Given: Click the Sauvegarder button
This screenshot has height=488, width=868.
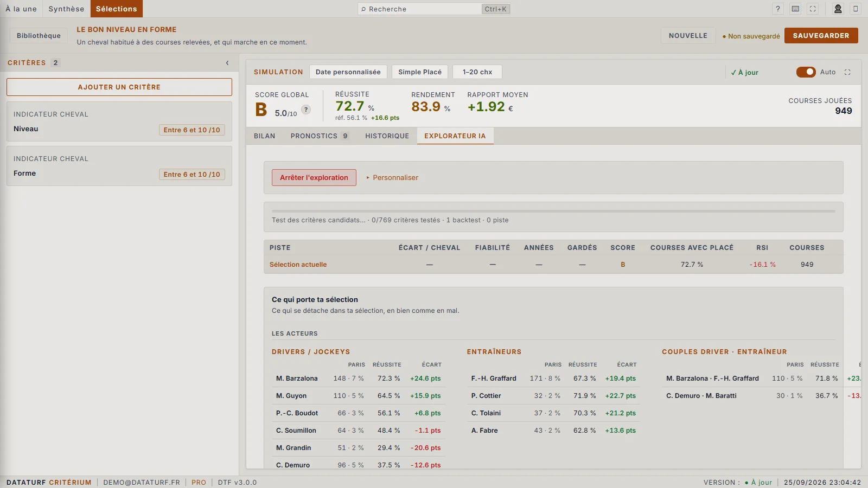Looking at the screenshot, I should pyautogui.click(x=821, y=36).
